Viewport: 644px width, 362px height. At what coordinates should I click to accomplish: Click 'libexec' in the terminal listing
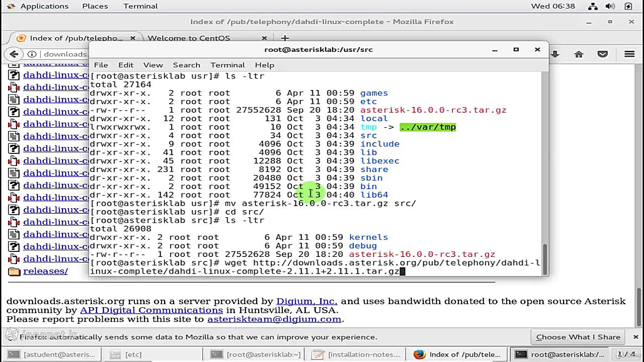click(x=380, y=161)
